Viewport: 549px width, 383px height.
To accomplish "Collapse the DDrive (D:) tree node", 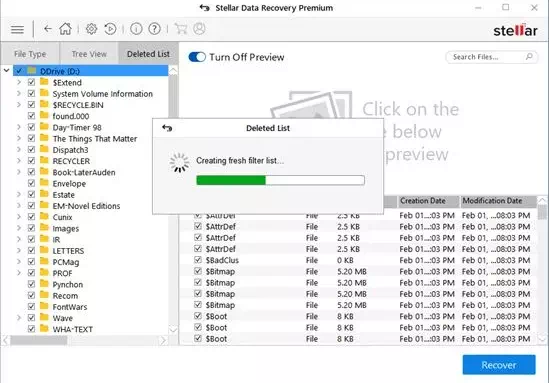I will click(x=6, y=71).
